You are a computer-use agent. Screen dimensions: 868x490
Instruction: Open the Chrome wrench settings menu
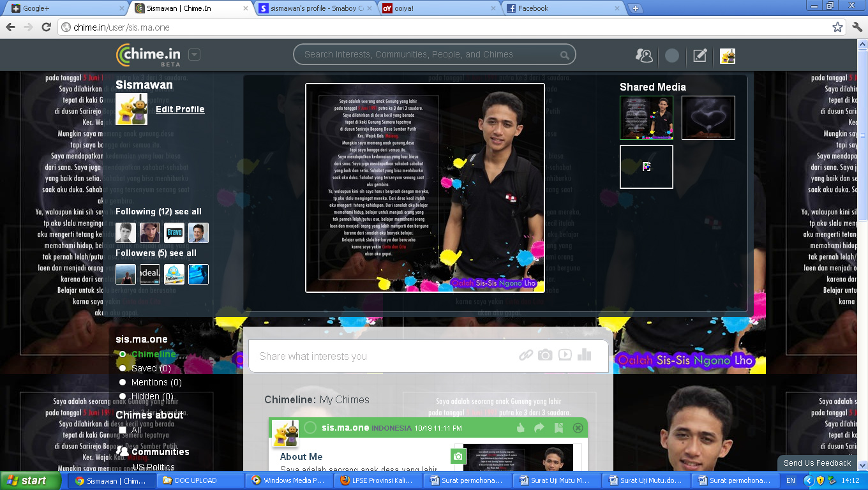click(857, 27)
